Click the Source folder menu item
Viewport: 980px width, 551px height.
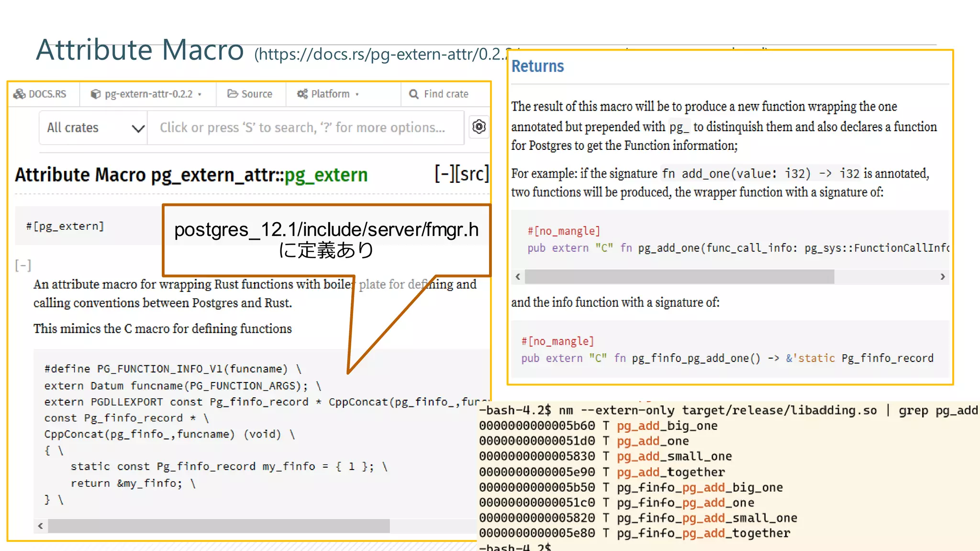click(x=250, y=94)
